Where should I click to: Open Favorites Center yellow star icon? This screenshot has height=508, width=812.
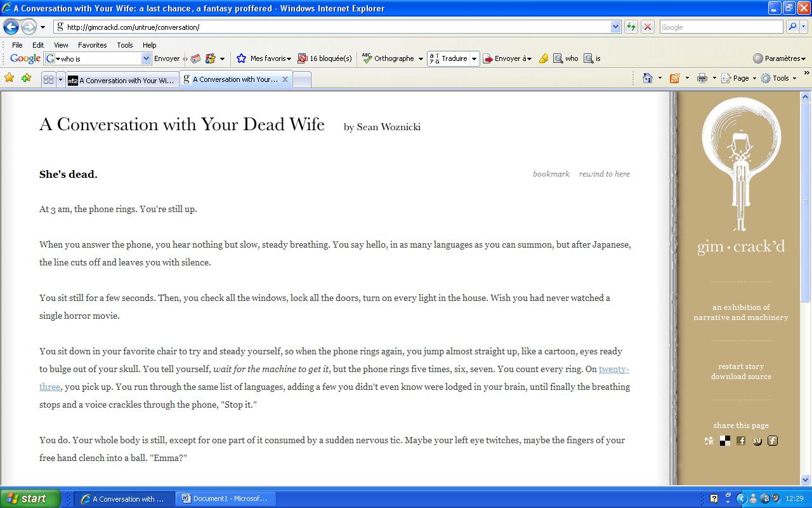(10, 78)
